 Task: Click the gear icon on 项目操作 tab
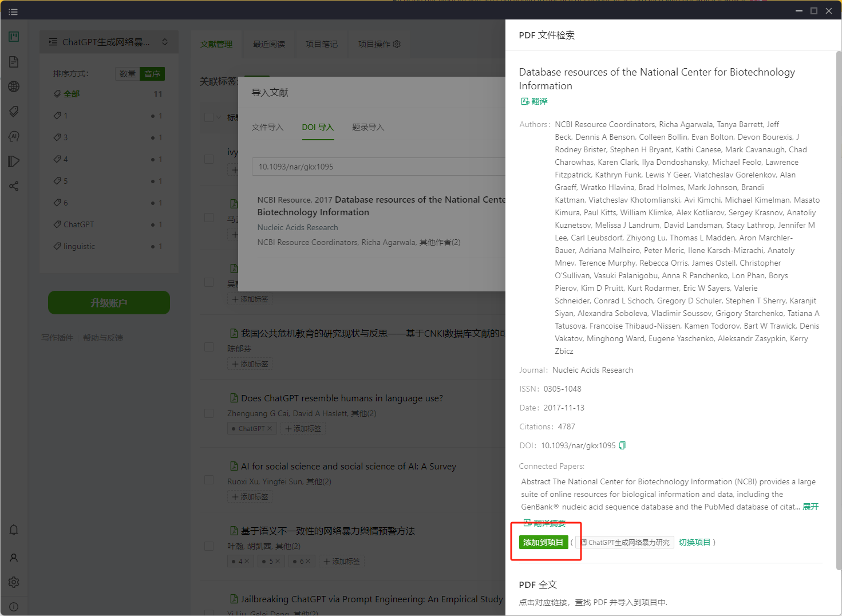[397, 44]
